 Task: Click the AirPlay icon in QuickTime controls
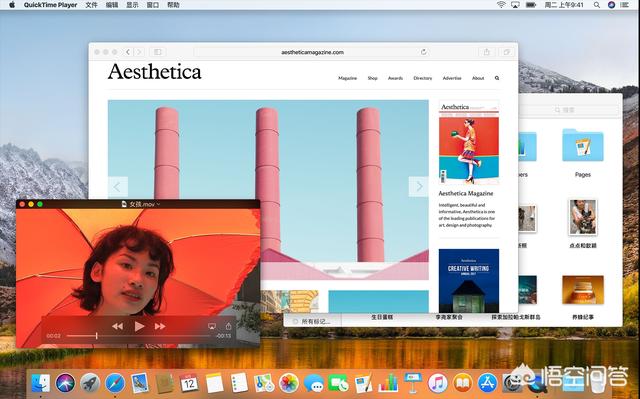tap(212, 326)
